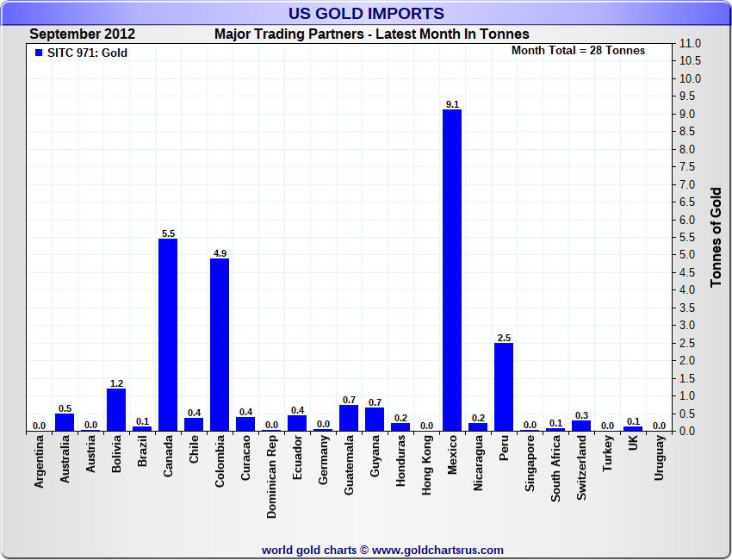Click the 'Honduras' axis label
The image size is (732, 560).
pyautogui.click(x=400, y=461)
